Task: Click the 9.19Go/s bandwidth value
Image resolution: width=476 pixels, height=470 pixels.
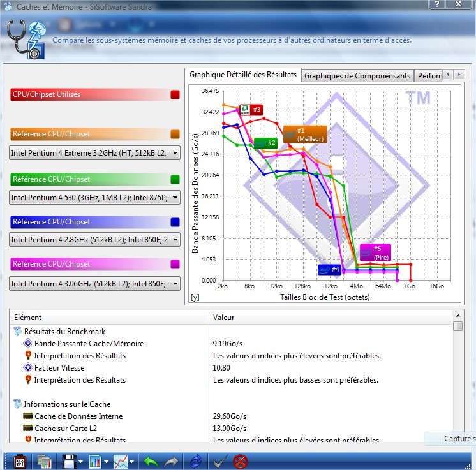Action: coord(228,344)
